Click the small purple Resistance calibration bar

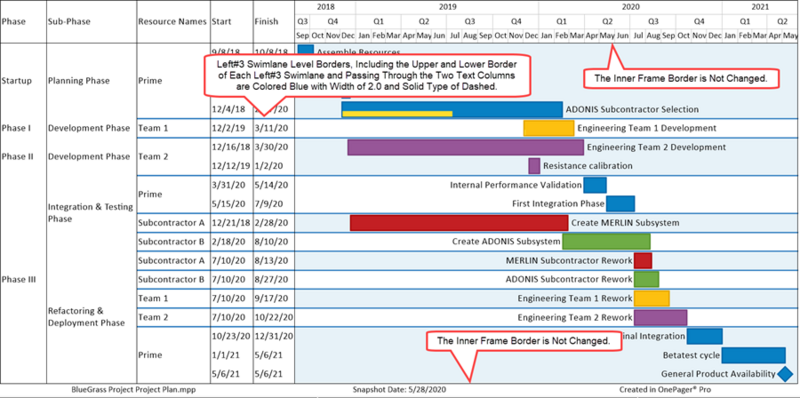point(534,166)
